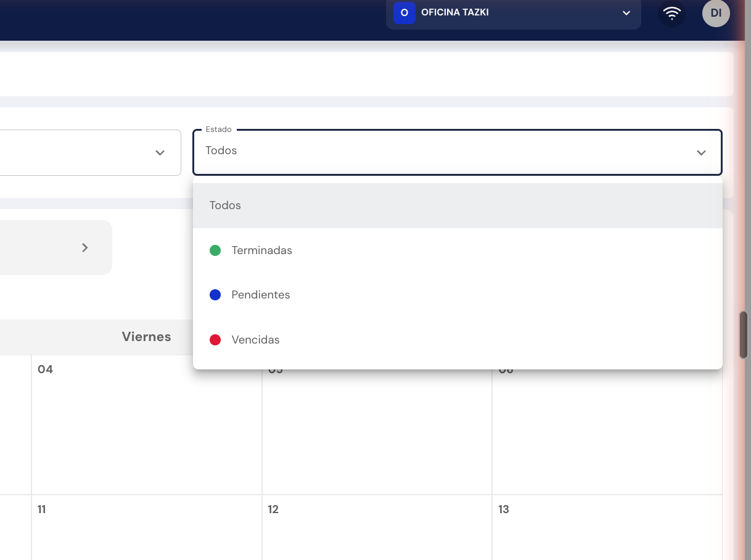The height and width of the screenshot is (560, 751).
Task: Click the red Vencidas color dot
Action: coord(215,340)
